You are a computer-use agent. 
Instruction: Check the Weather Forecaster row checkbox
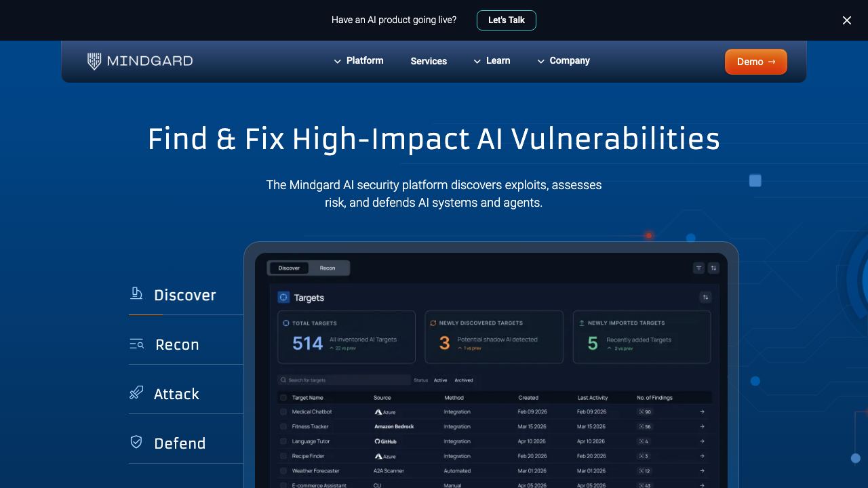(283, 471)
